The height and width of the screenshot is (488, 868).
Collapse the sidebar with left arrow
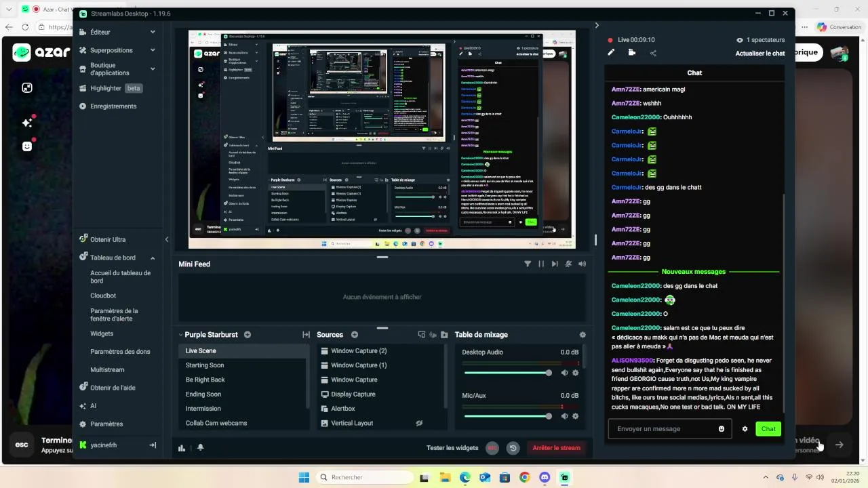[x=167, y=239]
